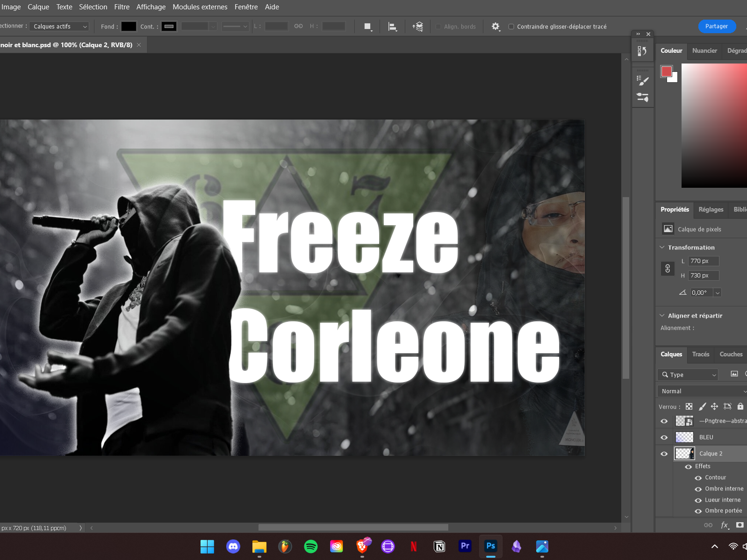Open Notion from the taskbar
Screen dimensions: 747x560
click(x=439, y=546)
